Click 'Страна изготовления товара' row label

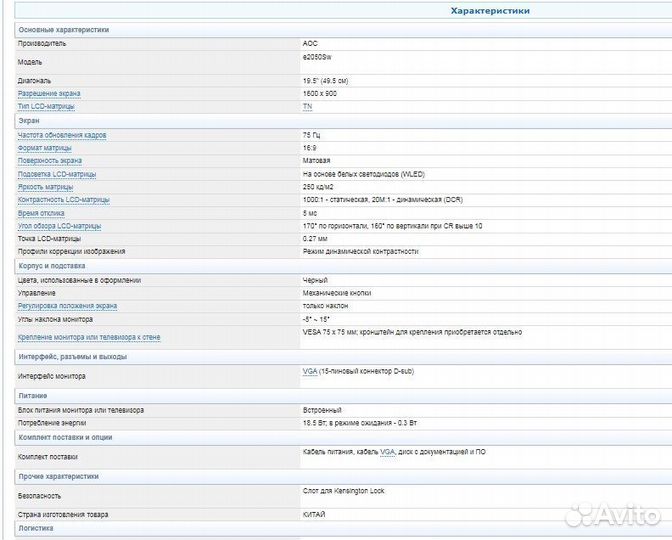click(x=63, y=514)
